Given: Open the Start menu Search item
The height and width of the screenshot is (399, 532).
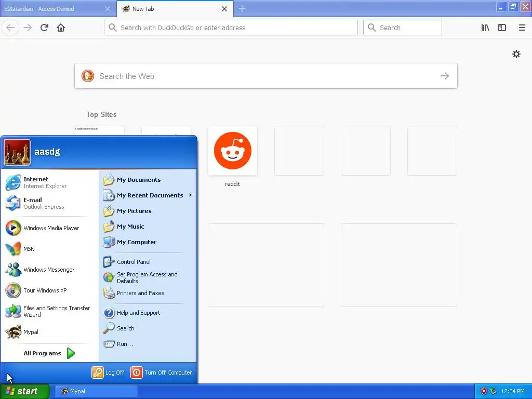Looking at the screenshot, I should coord(148,328).
